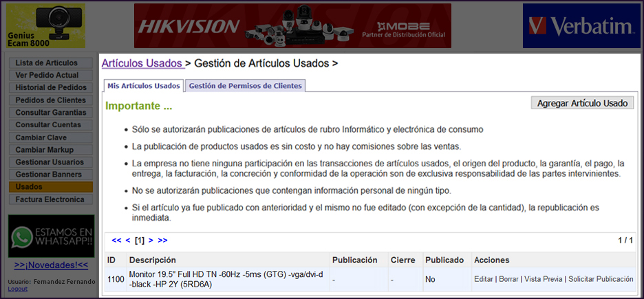
Task: Go to Historial de Pedidos
Action: point(51,87)
